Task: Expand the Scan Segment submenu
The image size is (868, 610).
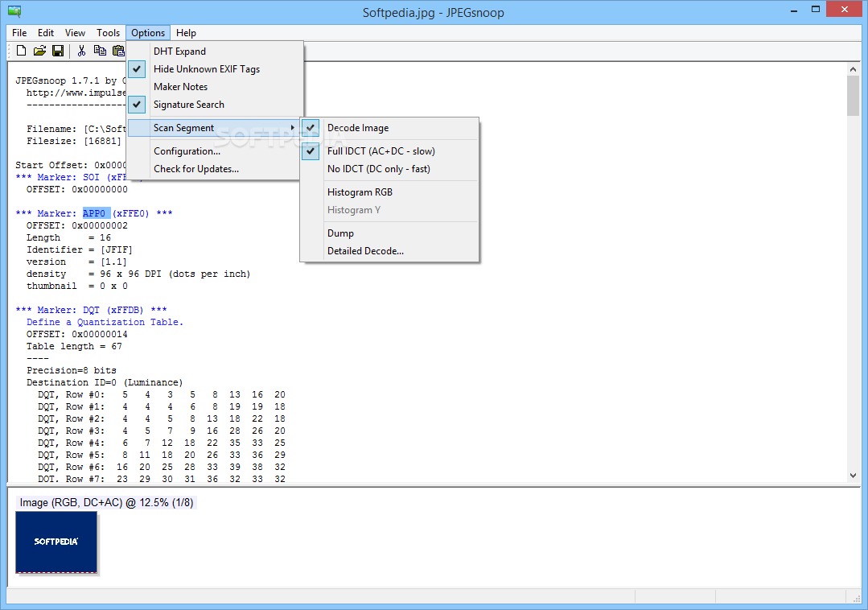Action: [x=216, y=128]
